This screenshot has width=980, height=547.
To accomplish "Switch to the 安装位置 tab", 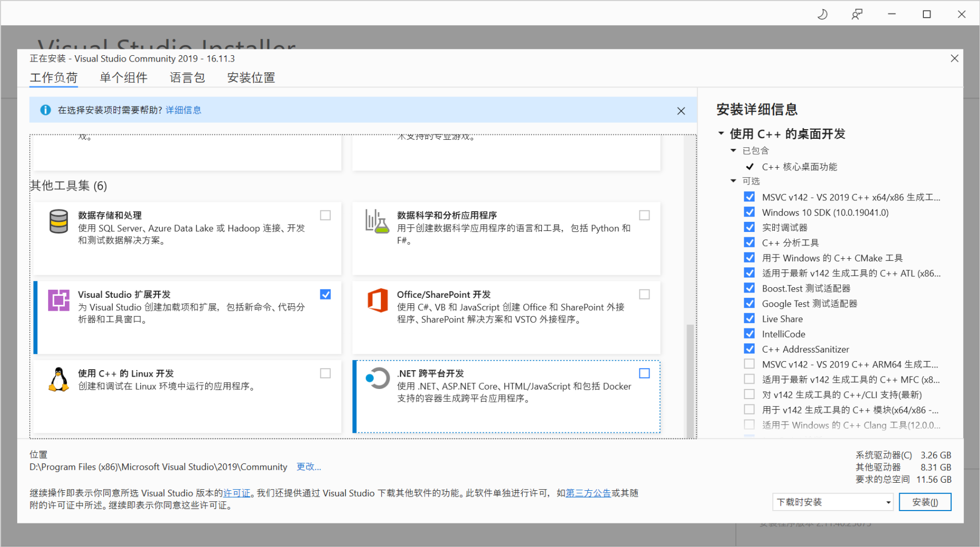I will (251, 78).
